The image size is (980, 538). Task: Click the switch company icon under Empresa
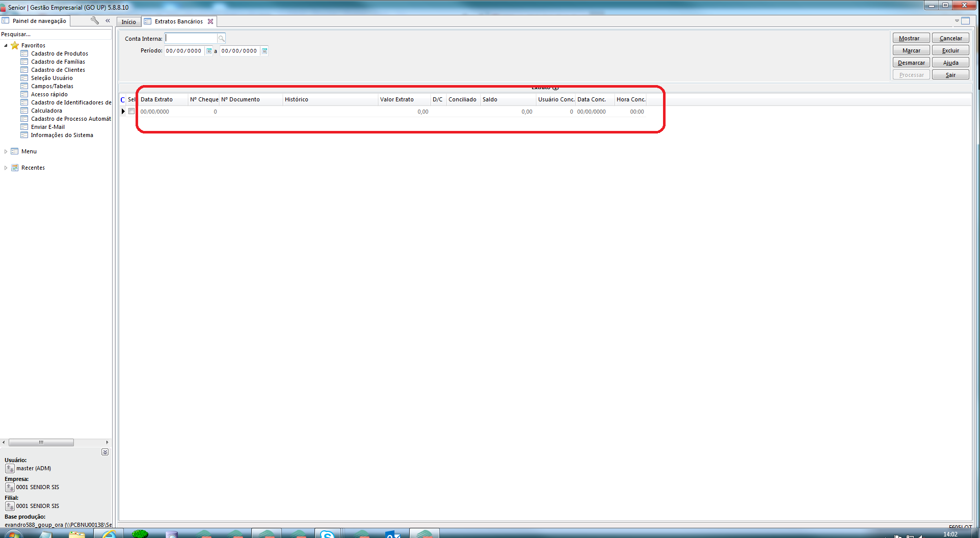coord(10,487)
